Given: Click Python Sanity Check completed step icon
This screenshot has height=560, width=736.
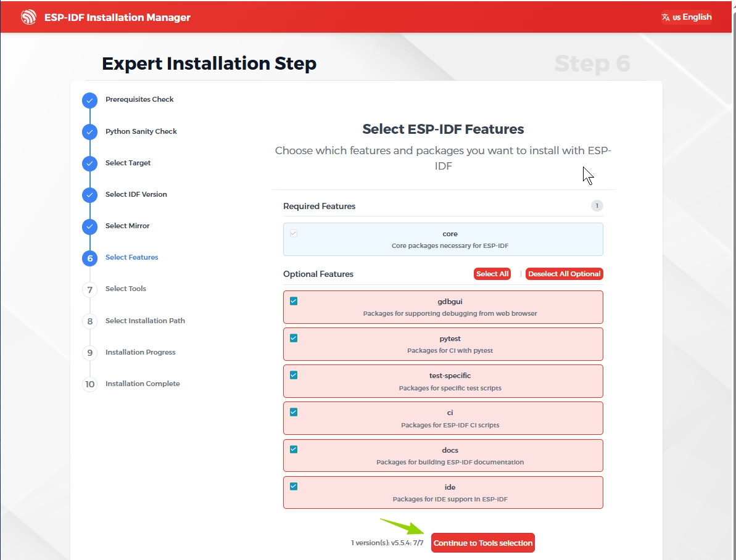Looking at the screenshot, I should pyautogui.click(x=89, y=132).
